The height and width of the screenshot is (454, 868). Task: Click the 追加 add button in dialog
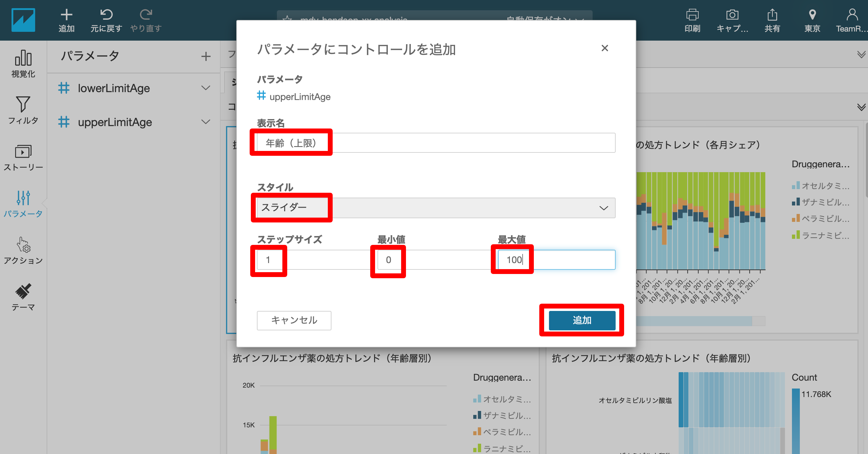[x=582, y=320]
